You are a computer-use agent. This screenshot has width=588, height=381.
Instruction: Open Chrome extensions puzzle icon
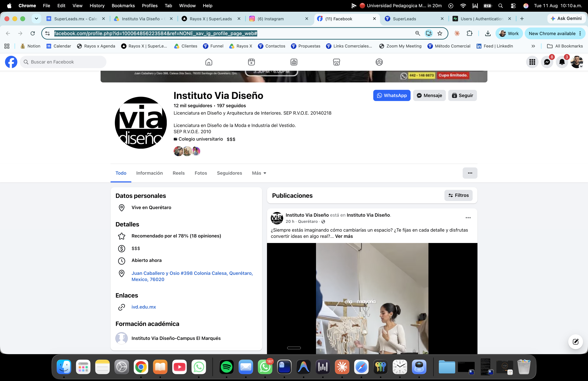pyautogui.click(x=469, y=33)
